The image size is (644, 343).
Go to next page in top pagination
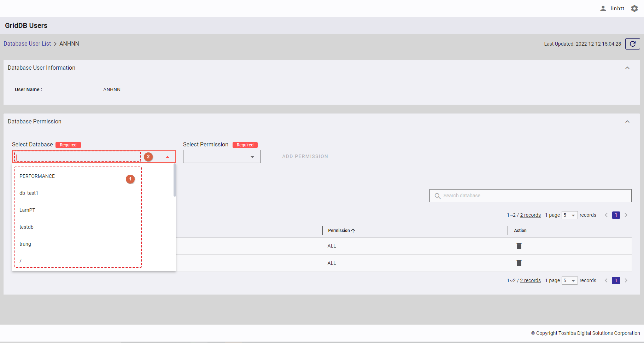click(x=626, y=215)
